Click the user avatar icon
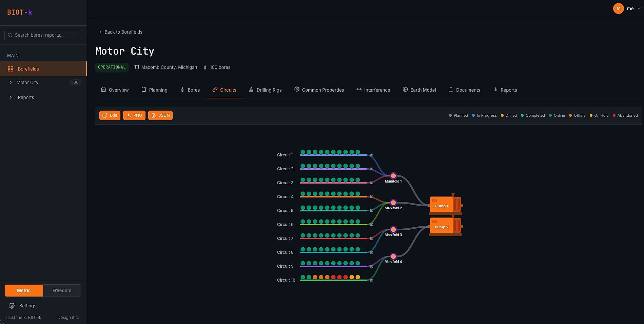The image size is (644, 324). pos(618,8)
